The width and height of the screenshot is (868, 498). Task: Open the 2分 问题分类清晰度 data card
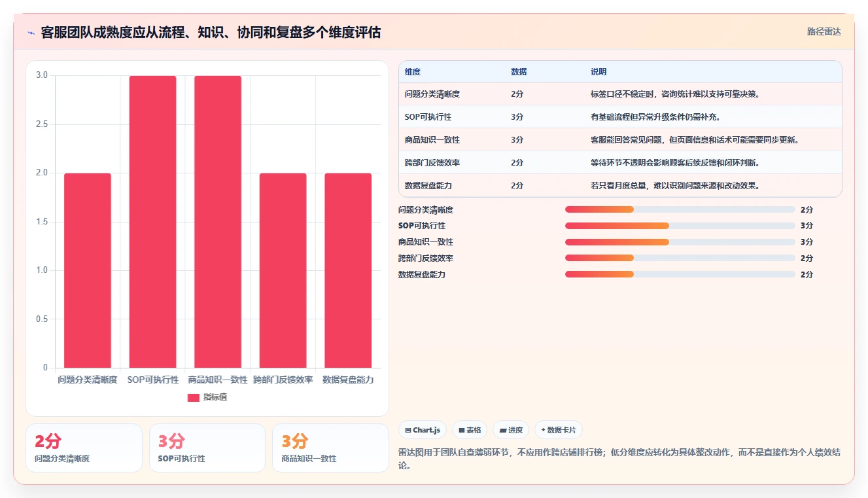[84, 448]
